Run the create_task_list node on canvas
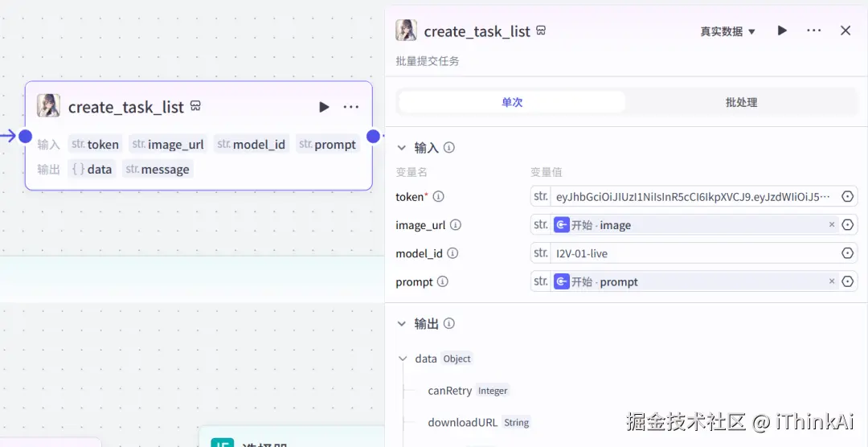Viewport: 868px width, 447px height. [x=325, y=107]
